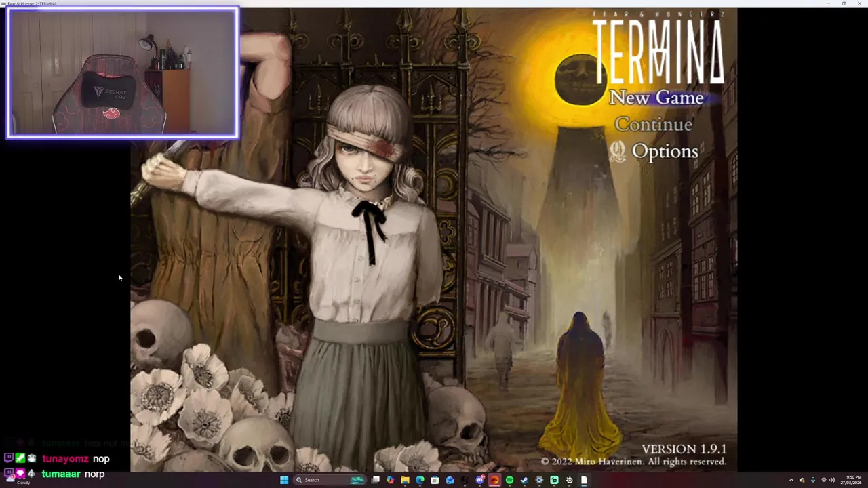Open Microsoft Edge from the taskbar
Viewport: 868px width, 488px height.
coord(420,480)
